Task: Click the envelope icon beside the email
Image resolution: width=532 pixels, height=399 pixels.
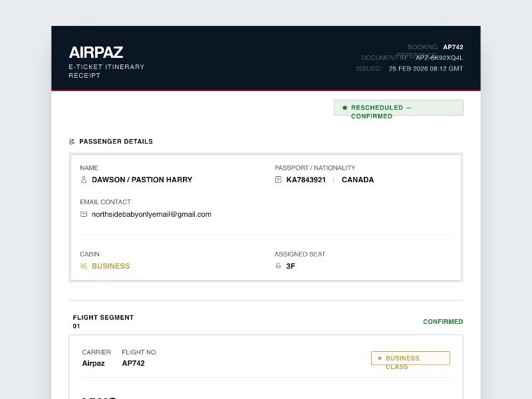Action: (84, 214)
